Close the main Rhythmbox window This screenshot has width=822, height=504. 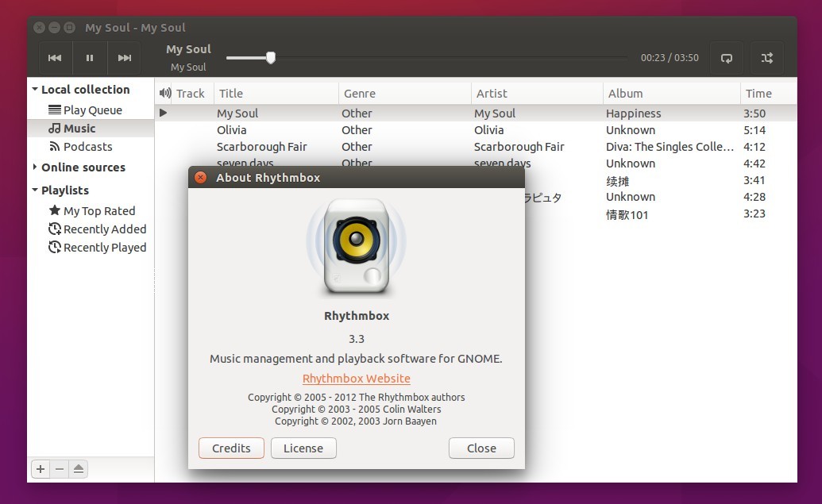(x=40, y=27)
